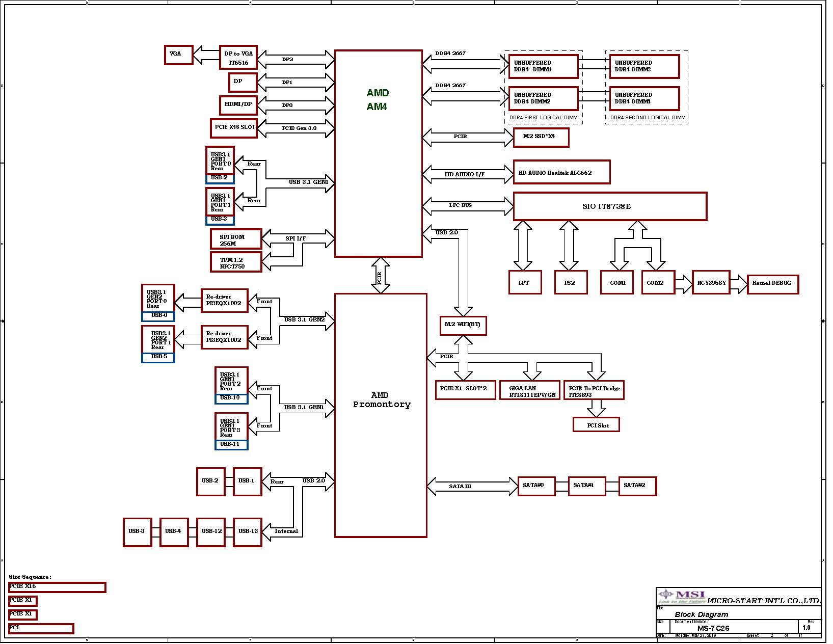Click the USB-1 block
This screenshot has width=833, height=644.
point(248,481)
